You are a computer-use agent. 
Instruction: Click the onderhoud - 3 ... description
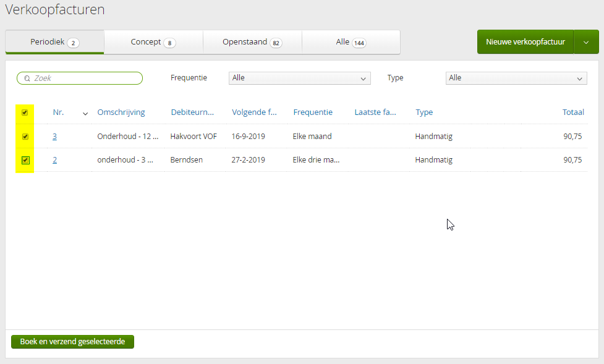pyautogui.click(x=125, y=160)
